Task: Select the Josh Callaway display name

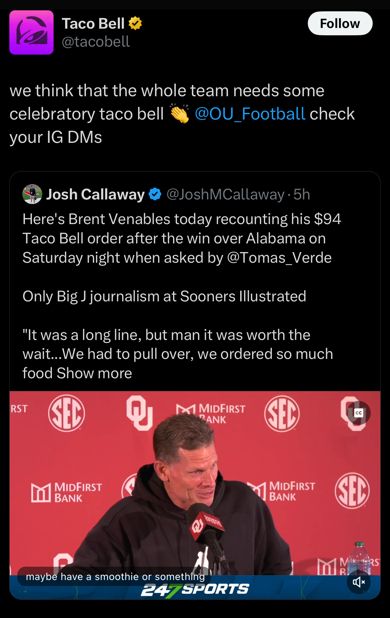Action: click(95, 194)
